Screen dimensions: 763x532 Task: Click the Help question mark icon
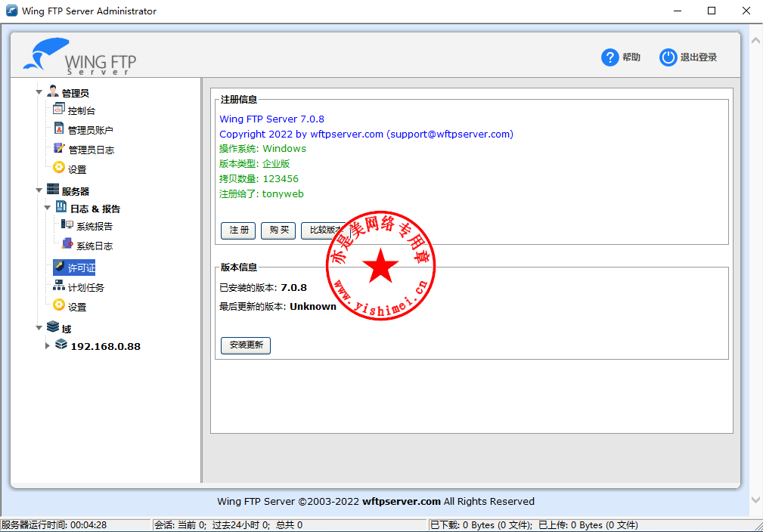[x=609, y=57]
